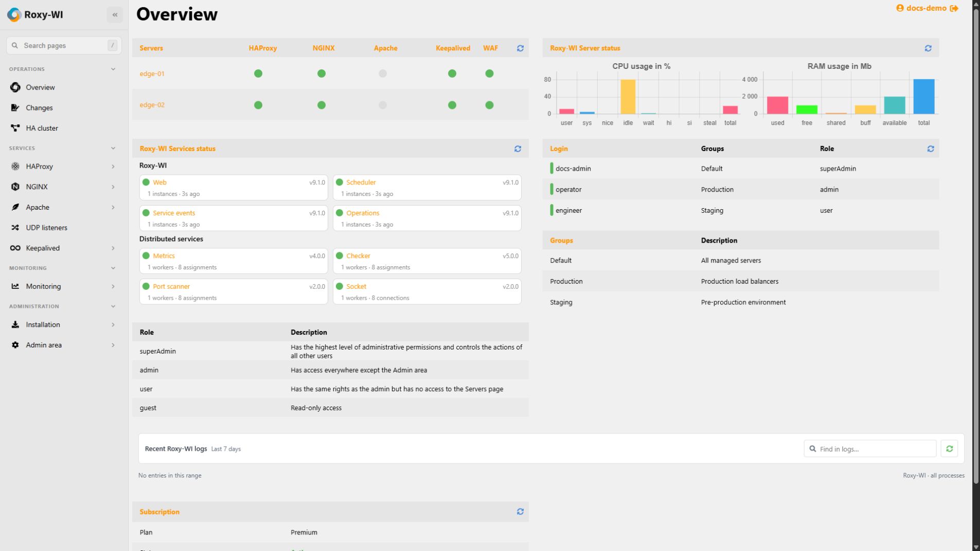Click edge-01 HAProxy status dot

[258, 74]
